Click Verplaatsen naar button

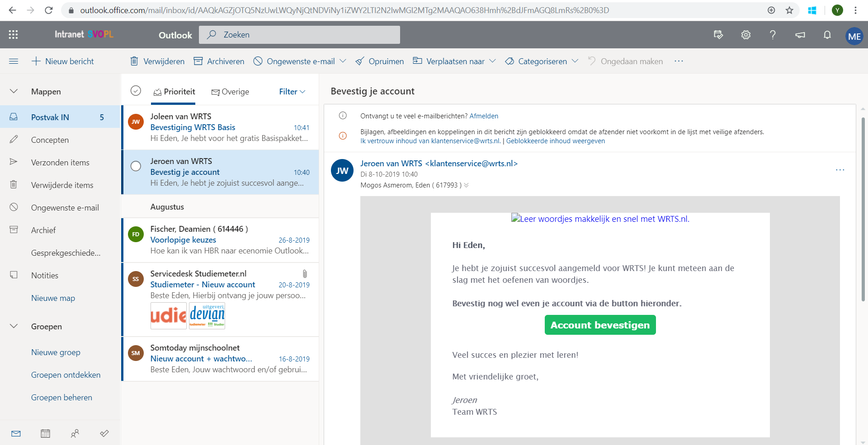(x=449, y=61)
